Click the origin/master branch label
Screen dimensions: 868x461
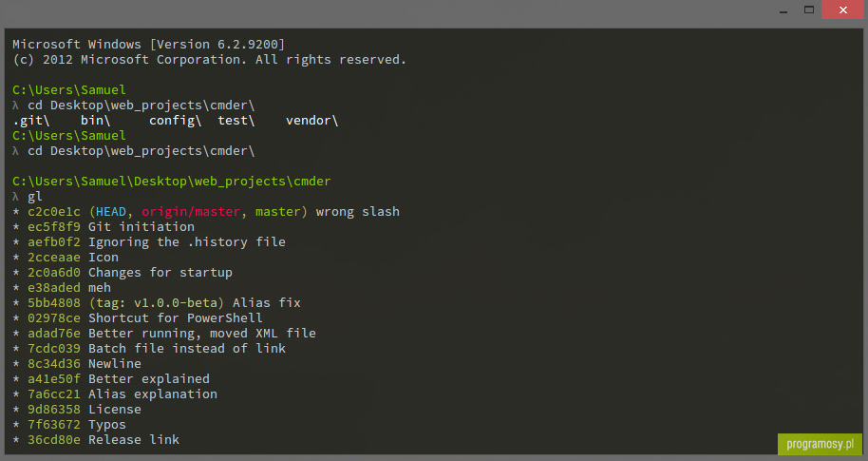tap(191, 212)
